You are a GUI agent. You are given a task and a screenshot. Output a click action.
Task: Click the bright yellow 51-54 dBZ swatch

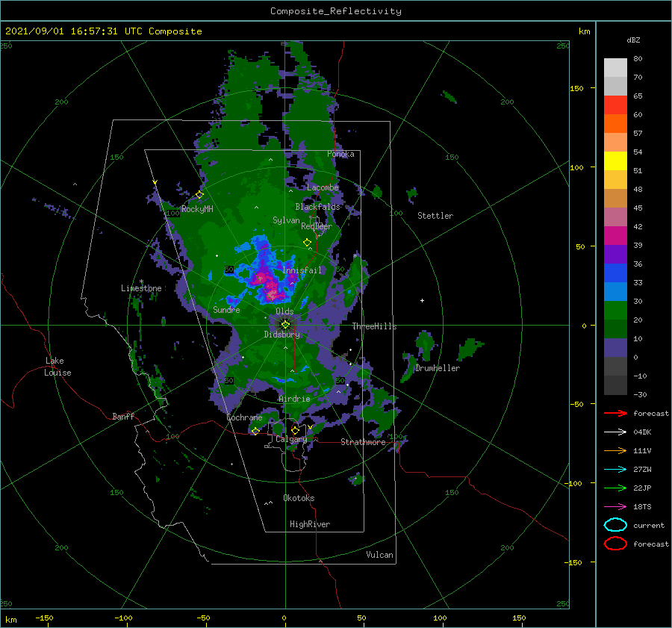pos(615,161)
